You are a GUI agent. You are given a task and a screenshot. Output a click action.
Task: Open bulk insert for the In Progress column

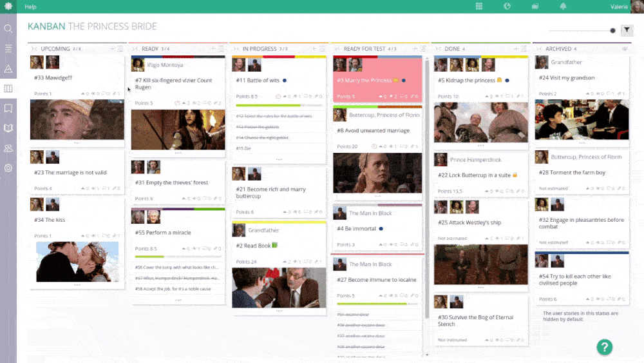322,48
